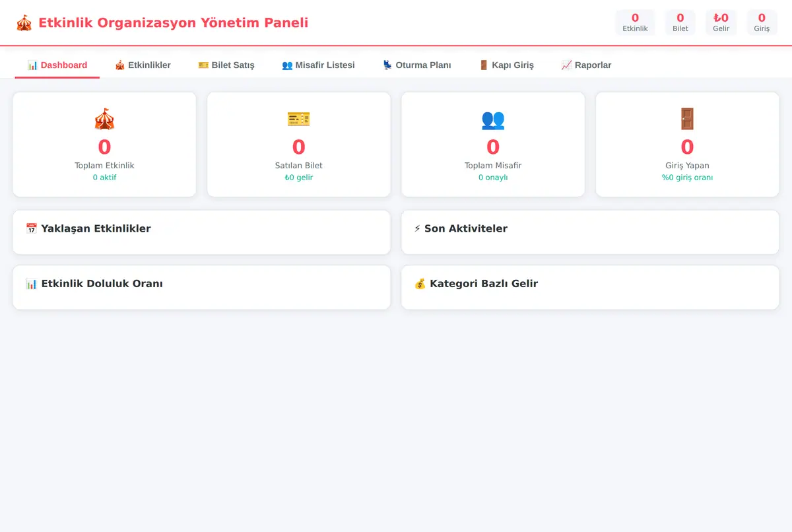Click the Etkinlik counter in header
792x532 pixels.
[635, 22]
